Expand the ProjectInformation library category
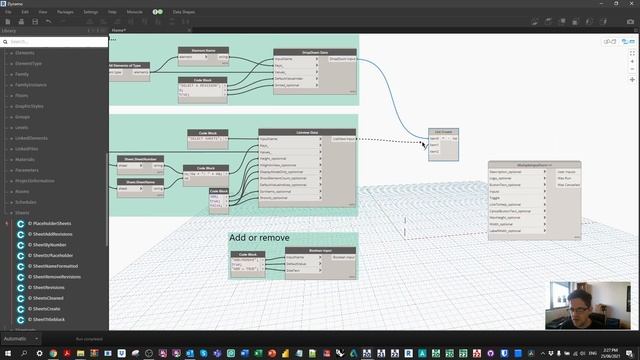The width and height of the screenshot is (640, 360). 11,181
